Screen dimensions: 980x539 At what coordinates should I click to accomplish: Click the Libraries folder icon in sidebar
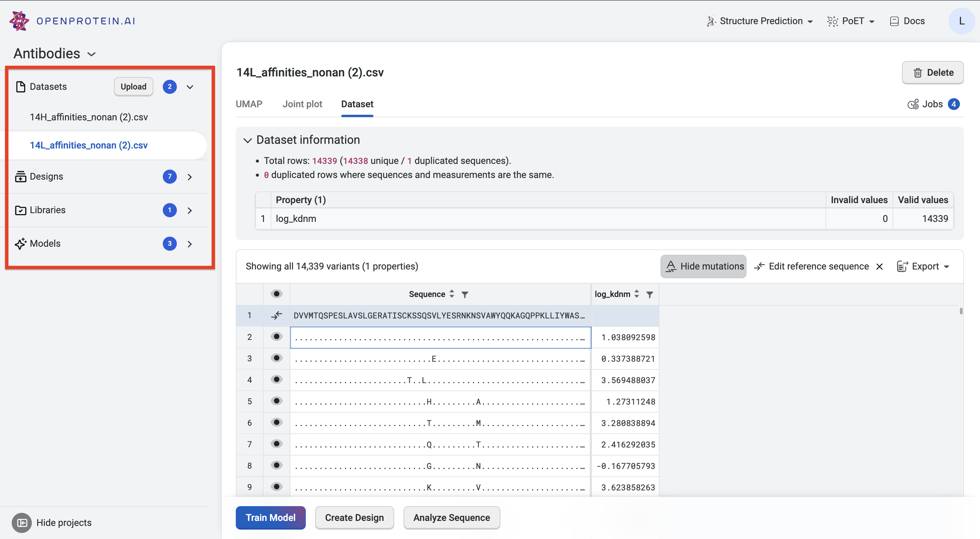(x=20, y=210)
